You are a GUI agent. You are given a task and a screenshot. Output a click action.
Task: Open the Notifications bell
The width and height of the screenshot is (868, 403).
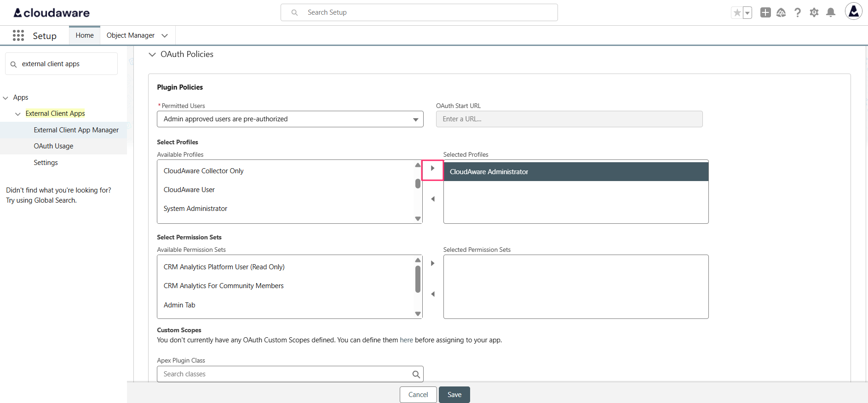(x=831, y=13)
